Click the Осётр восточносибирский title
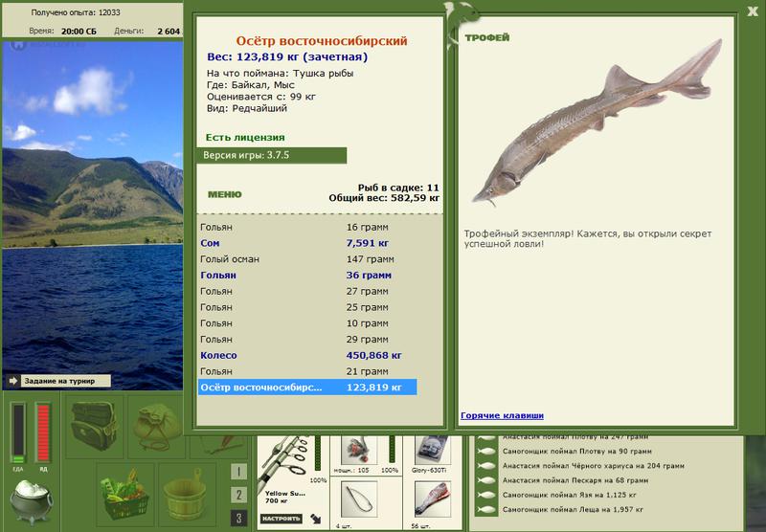 tap(322, 41)
